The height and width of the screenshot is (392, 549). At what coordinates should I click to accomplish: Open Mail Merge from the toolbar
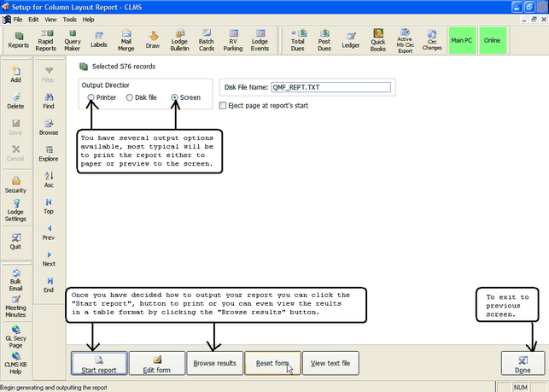coord(128,39)
